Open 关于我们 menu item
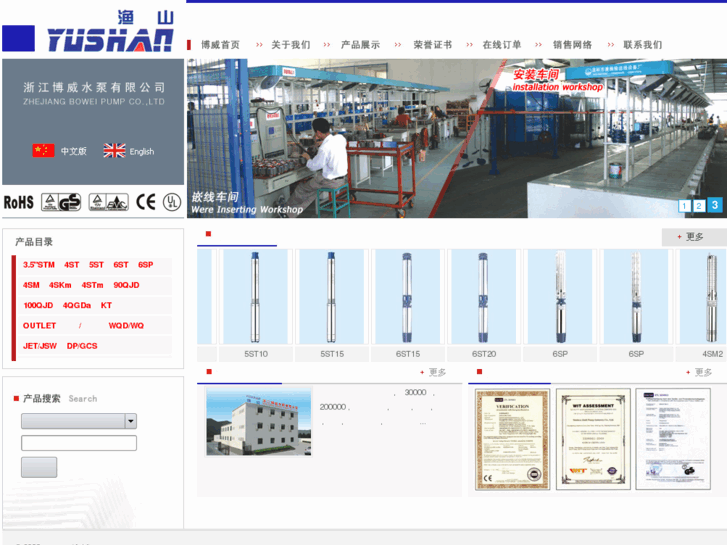The image size is (727, 545). tap(291, 45)
